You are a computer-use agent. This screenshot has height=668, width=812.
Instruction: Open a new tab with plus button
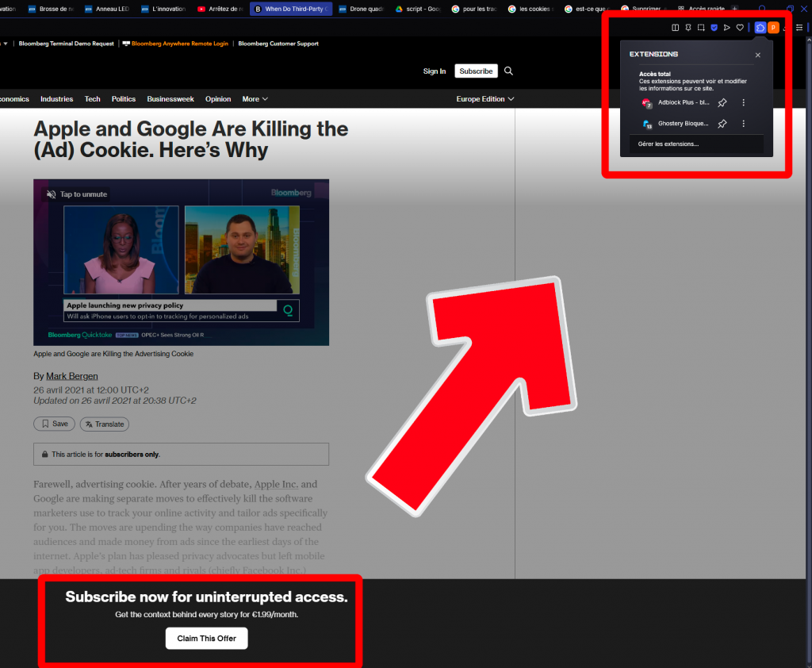coord(734,9)
